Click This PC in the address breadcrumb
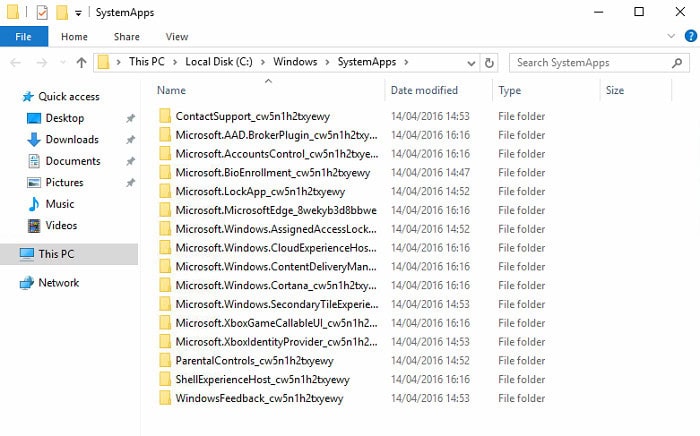The height and width of the screenshot is (436, 700). pyautogui.click(x=146, y=62)
